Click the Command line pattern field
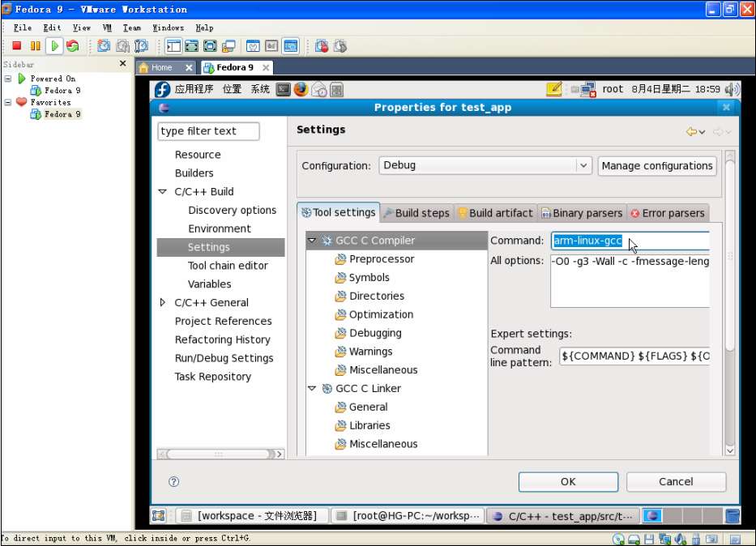The height and width of the screenshot is (546, 756). [x=634, y=356]
